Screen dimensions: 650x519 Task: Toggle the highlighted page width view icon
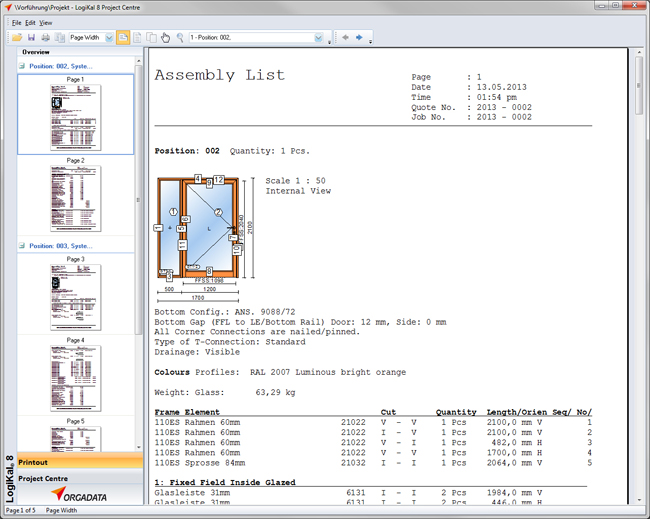click(123, 38)
